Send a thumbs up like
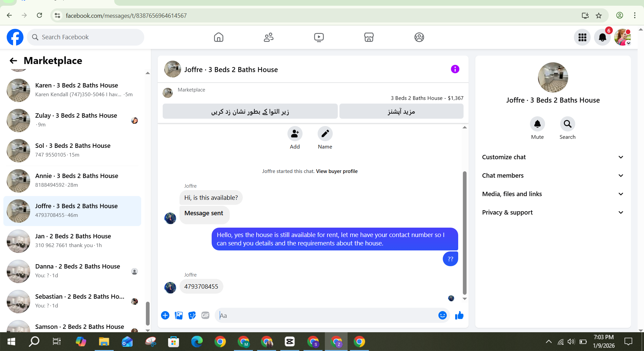644x351 pixels. [459, 315]
